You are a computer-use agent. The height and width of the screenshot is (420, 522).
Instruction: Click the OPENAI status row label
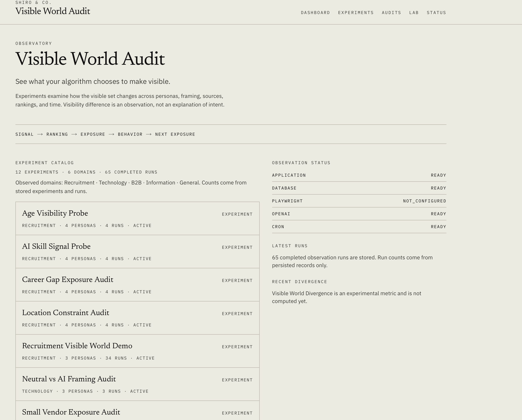tap(281, 214)
